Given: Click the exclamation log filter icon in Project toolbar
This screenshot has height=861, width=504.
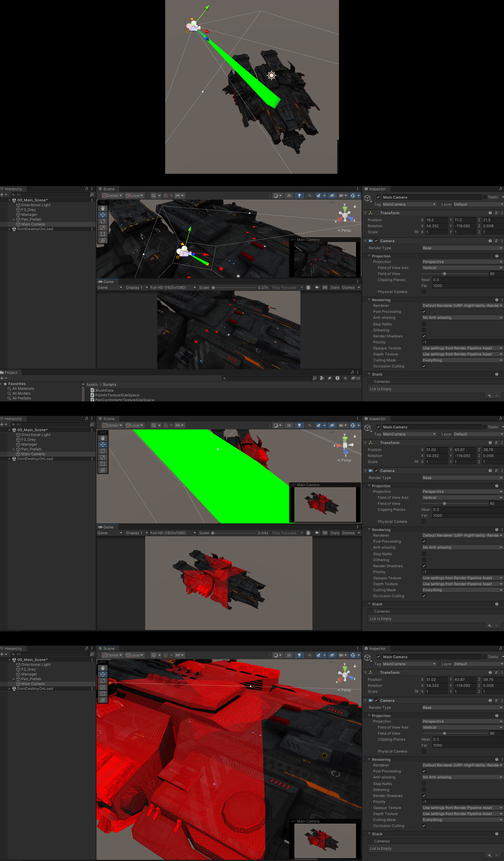Looking at the screenshot, I should coord(337,378).
